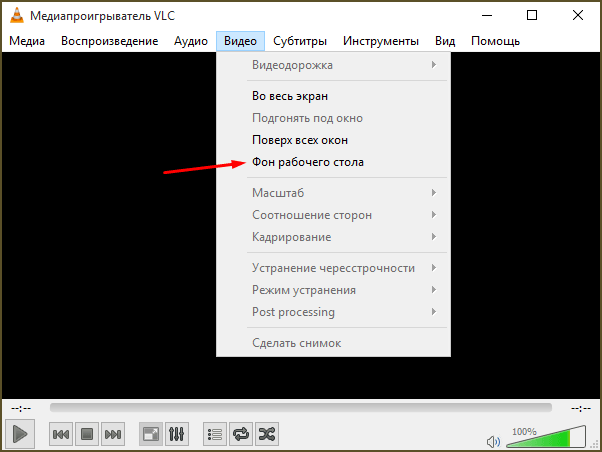Click the Play button
This screenshot has width=602, height=452.
(x=20, y=434)
